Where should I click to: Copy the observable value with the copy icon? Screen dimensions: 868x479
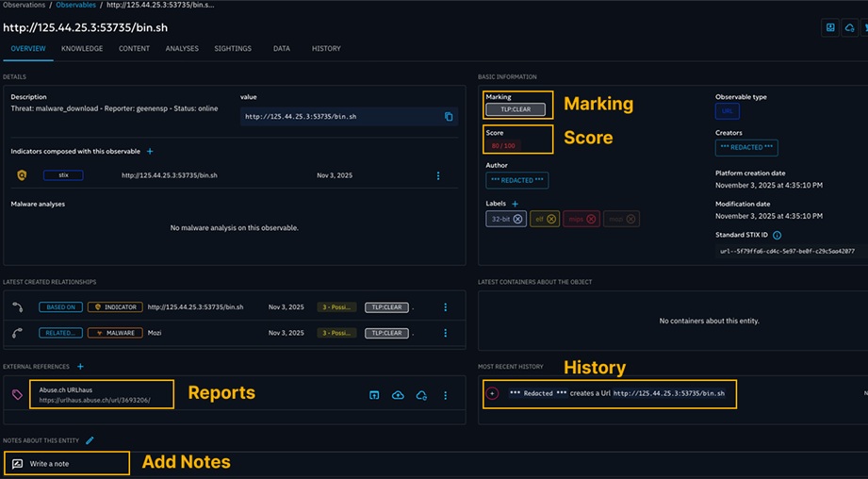(449, 117)
